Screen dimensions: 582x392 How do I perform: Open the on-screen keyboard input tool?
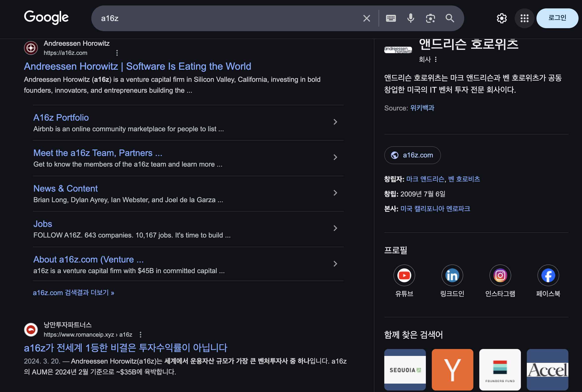390,18
